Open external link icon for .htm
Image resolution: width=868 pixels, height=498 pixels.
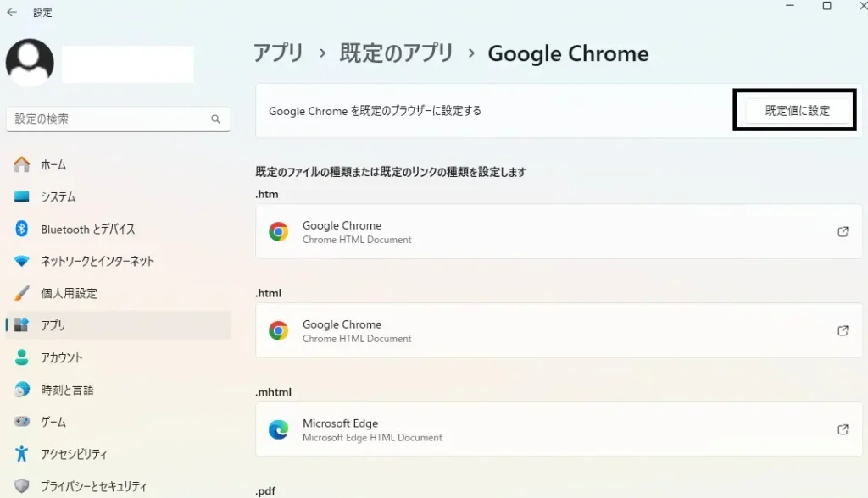[843, 231]
